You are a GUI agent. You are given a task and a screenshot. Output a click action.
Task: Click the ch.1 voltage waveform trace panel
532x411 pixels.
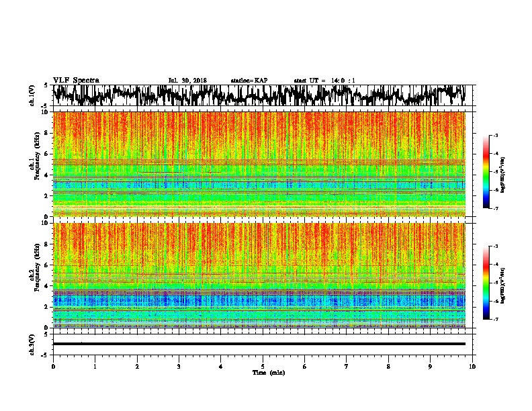263,95
